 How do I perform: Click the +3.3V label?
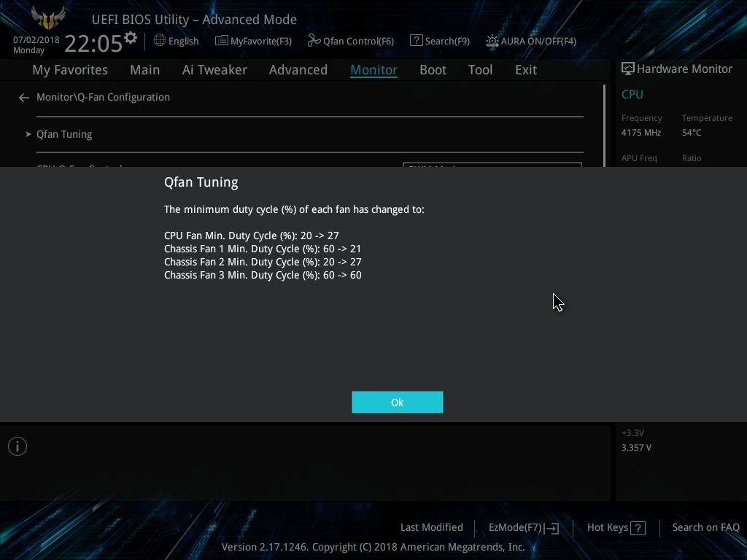point(632,433)
